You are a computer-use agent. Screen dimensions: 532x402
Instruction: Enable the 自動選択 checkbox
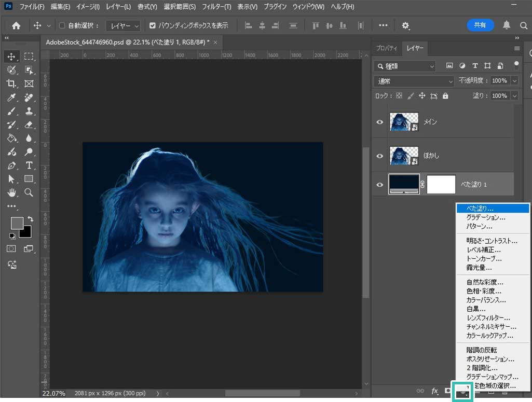[62, 25]
